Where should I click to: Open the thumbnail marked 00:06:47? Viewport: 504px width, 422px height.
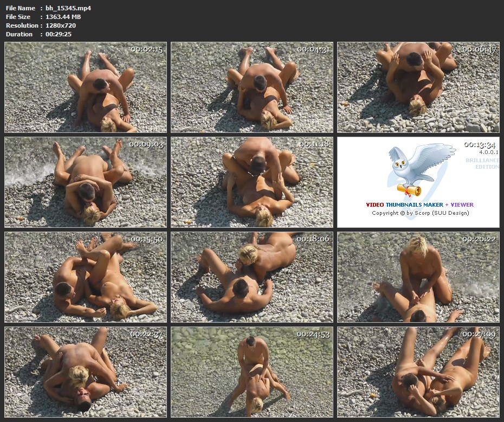point(418,87)
